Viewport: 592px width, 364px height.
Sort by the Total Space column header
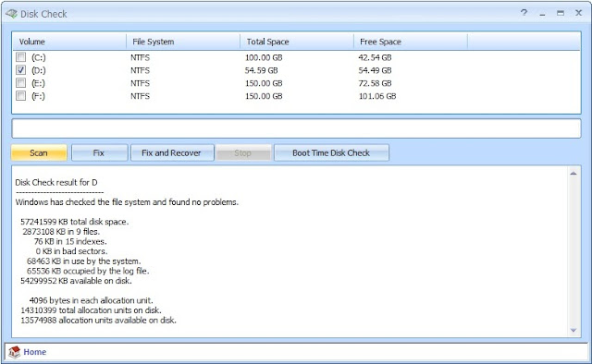[297, 42]
